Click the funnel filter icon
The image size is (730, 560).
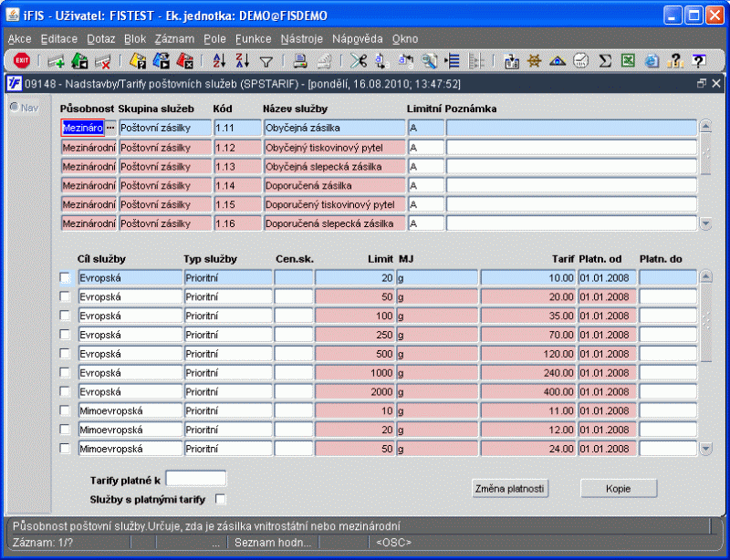[x=266, y=61]
